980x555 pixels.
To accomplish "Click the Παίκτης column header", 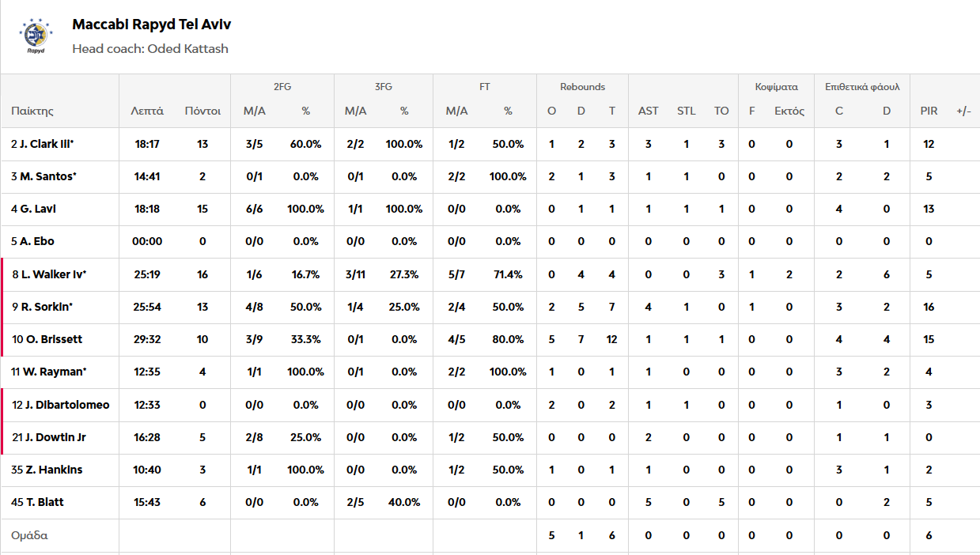I will pyautogui.click(x=32, y=111).
